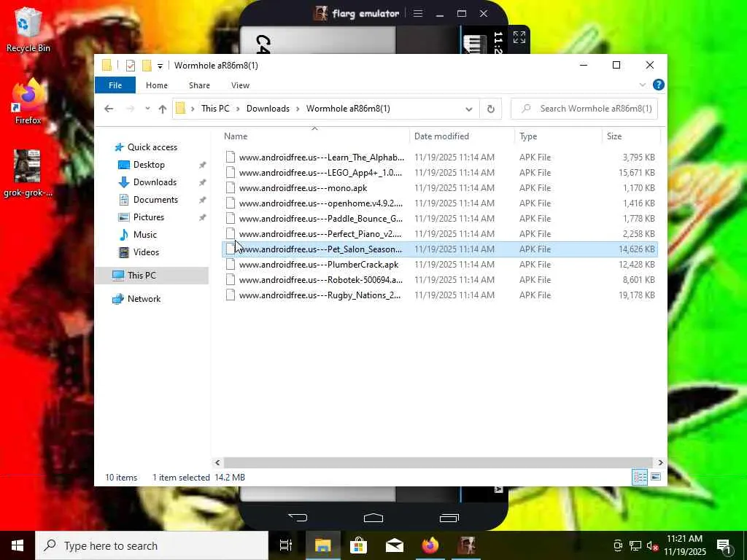Open the Windows Start menu
Viewport: 747px width, 560px height.
point(18,545)
